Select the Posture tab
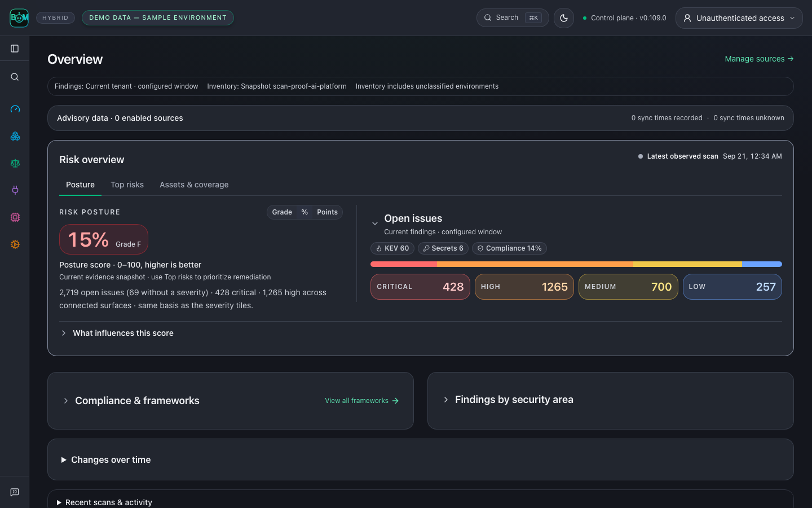Screen dimensions: 812x508 [x=80, y=185]
